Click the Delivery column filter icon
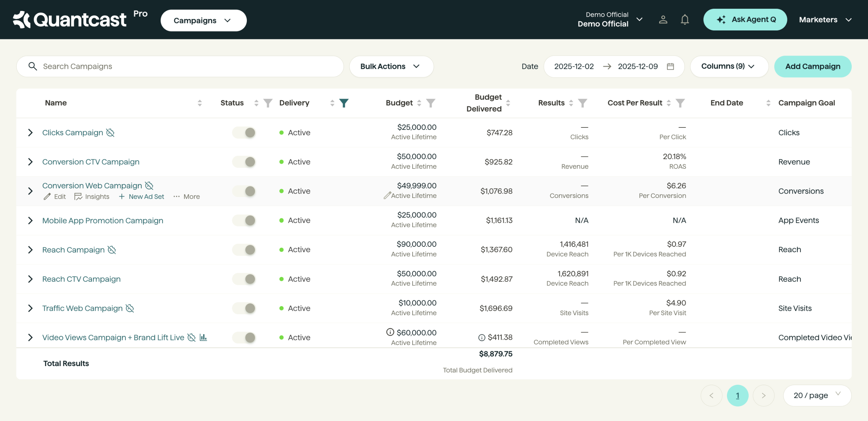Screen dimensions: 868x421 coord(344,103)
